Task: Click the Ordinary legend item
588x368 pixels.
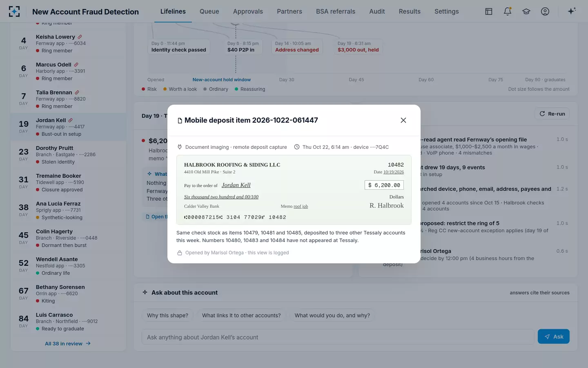Action: tap(216, 89)
